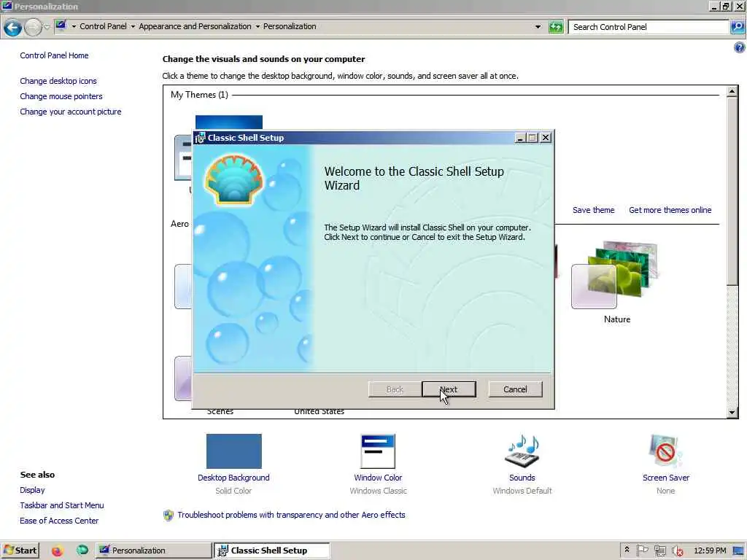The height and width of the screenshot is (560, 747).
Task: Click the network tray icon
Action: click(659, 551)
